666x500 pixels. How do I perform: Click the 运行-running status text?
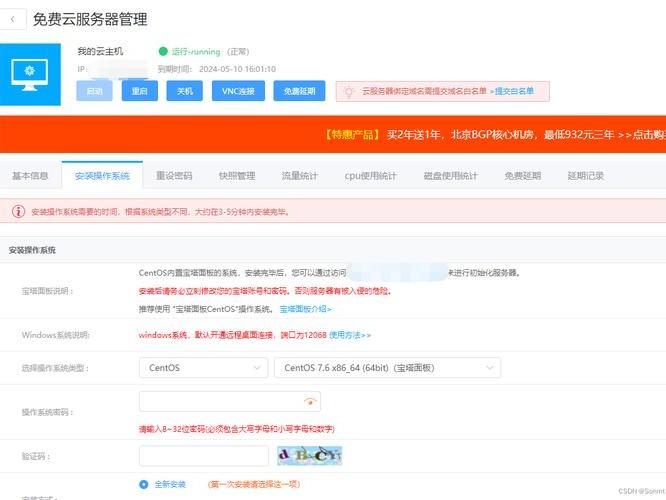point(196,51)
